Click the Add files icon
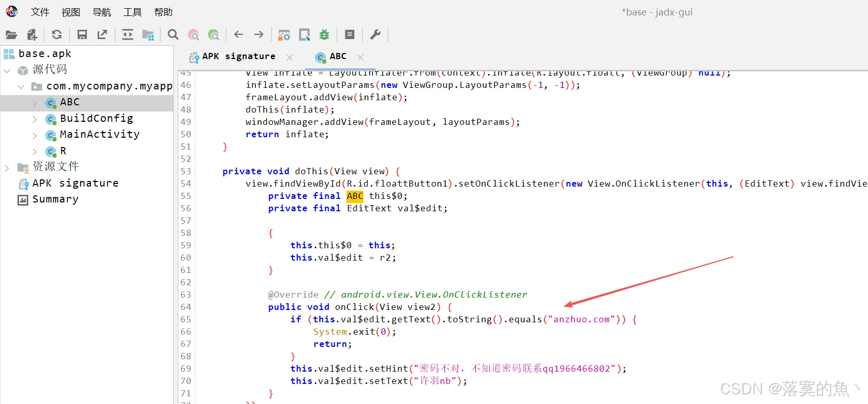868x404 pixels. pos(32,35)
